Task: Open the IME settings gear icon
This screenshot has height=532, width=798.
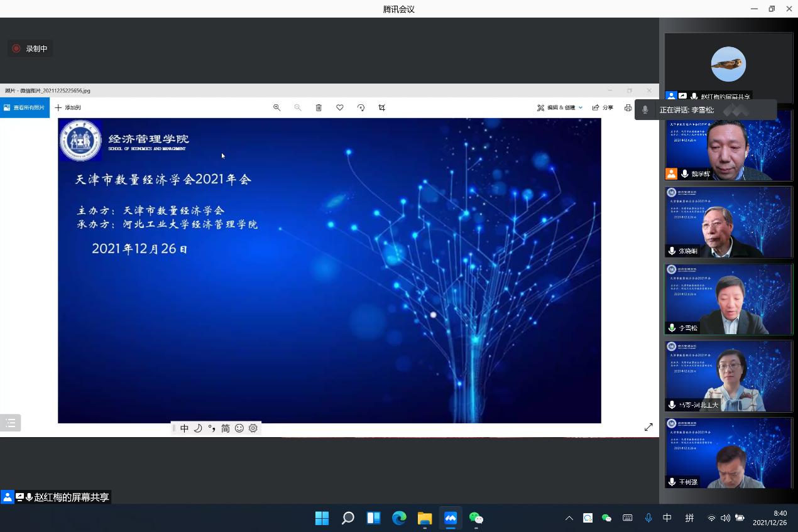Action: [x=253, y=428]
